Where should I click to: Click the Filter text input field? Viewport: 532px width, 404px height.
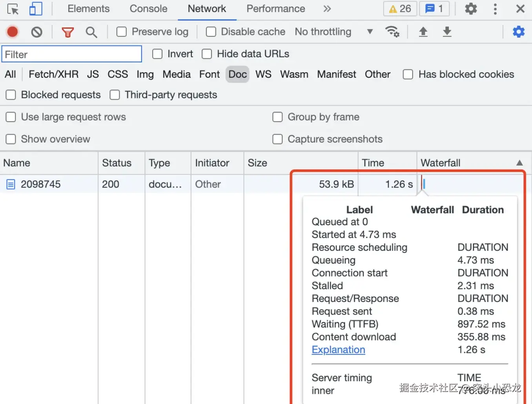[72, 54]
